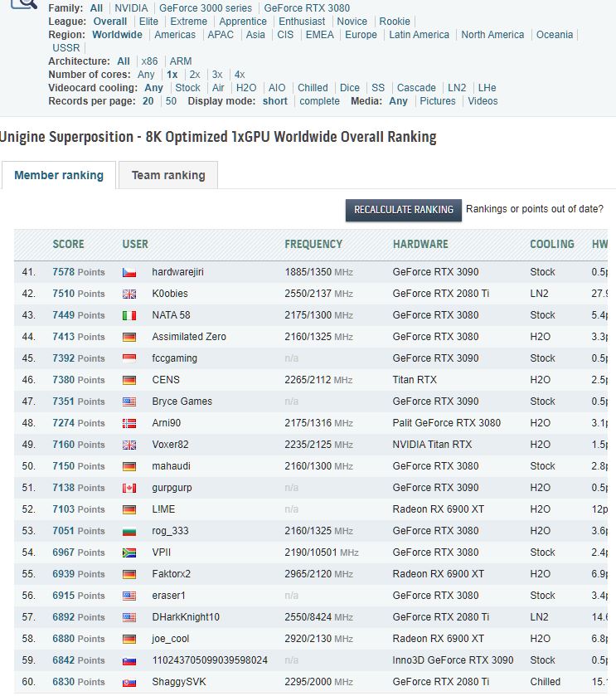Show 50 records per page

171,101
